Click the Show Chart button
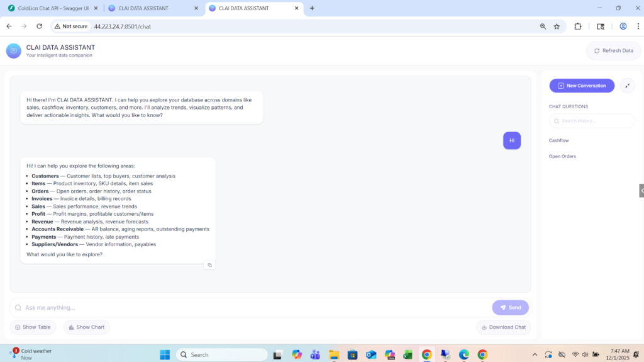This screenshot has width=644, height=362. tap(87, 327)
